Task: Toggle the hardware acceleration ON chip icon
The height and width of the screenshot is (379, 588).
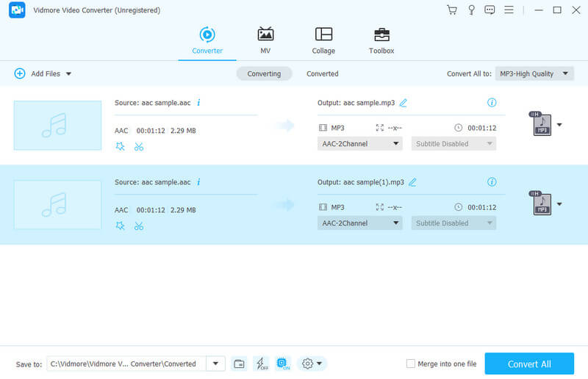Action: click(x=282, y=364)
